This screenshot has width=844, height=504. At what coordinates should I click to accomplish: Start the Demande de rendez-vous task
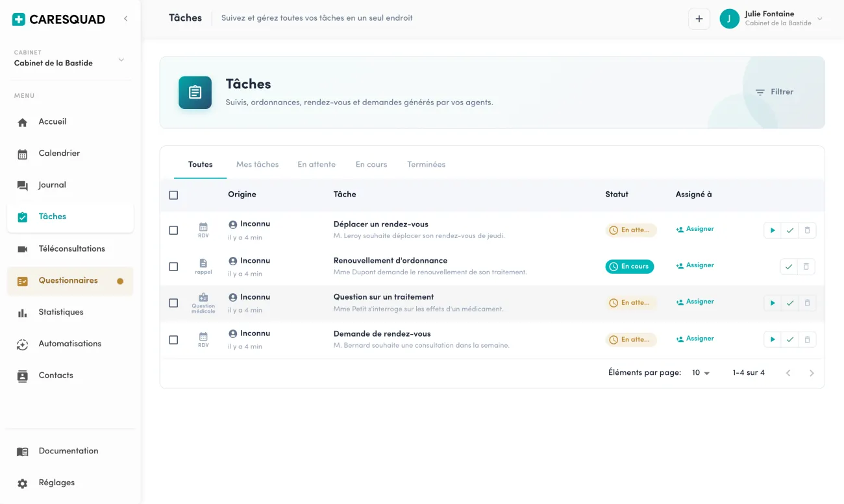coord(772,339)
